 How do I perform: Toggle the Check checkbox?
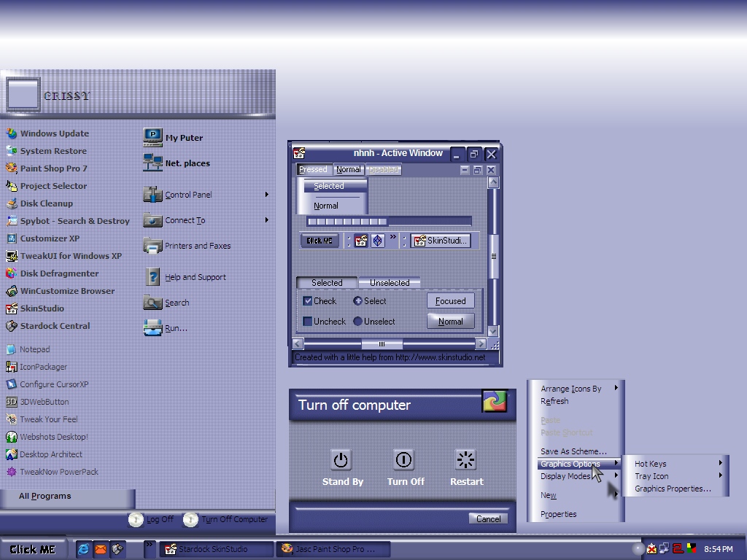point(308,301)
